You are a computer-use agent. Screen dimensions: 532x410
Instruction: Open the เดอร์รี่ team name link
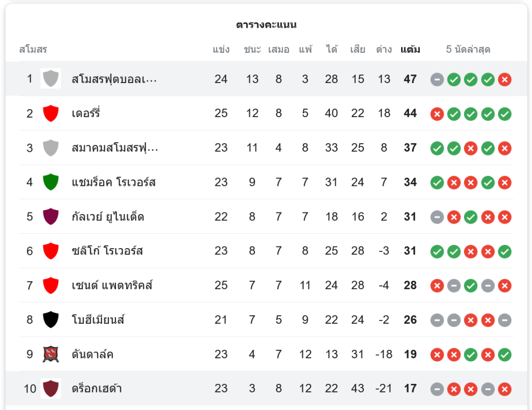(x=86, y=113)
